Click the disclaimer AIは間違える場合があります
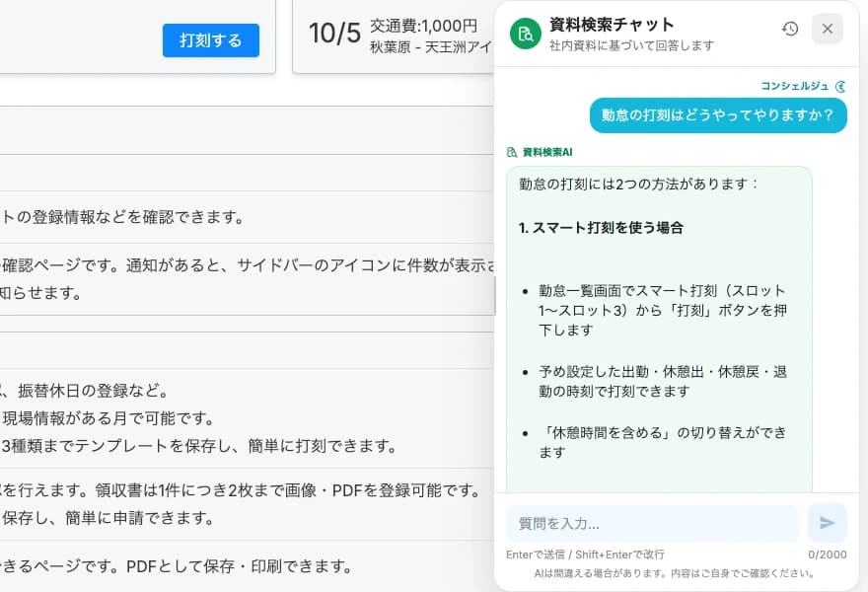Screen dimensions: 868x592 point(675,573)
